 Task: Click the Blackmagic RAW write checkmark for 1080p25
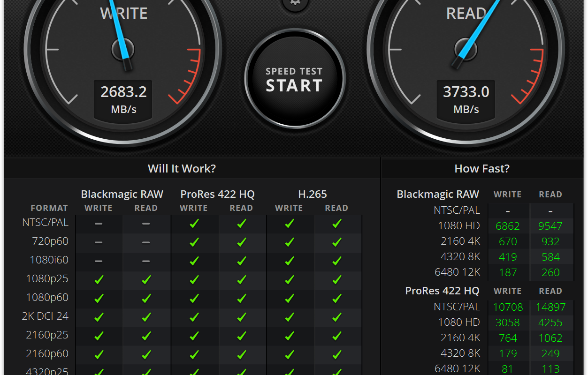[x=99, y=280]
